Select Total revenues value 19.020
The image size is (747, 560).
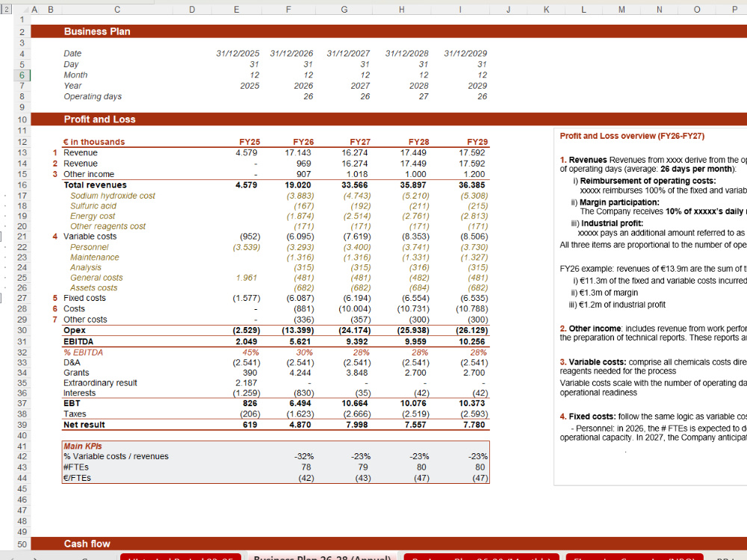298,185
